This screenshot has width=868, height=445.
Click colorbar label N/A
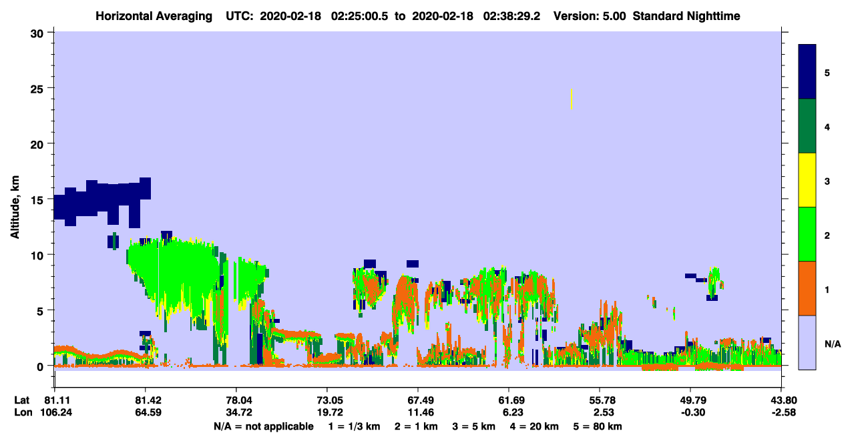pyautogui.click(x=832, y=344)
